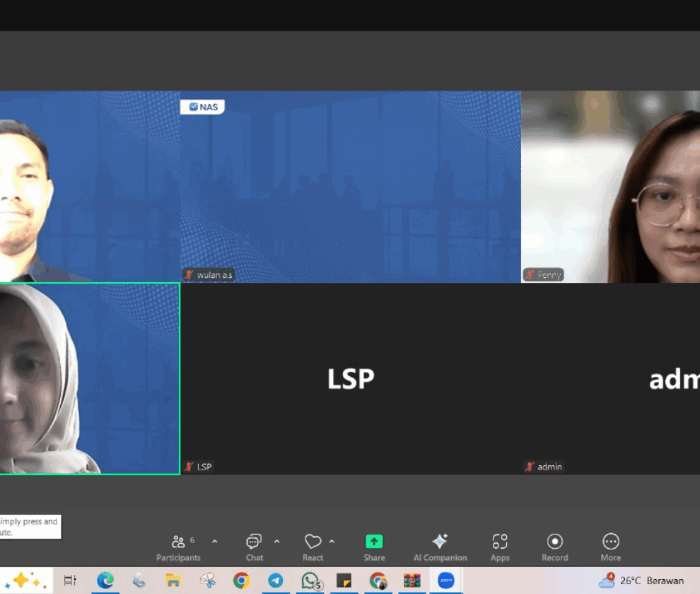
Task: Select the LSP participant tile
Action: (351, 379)
